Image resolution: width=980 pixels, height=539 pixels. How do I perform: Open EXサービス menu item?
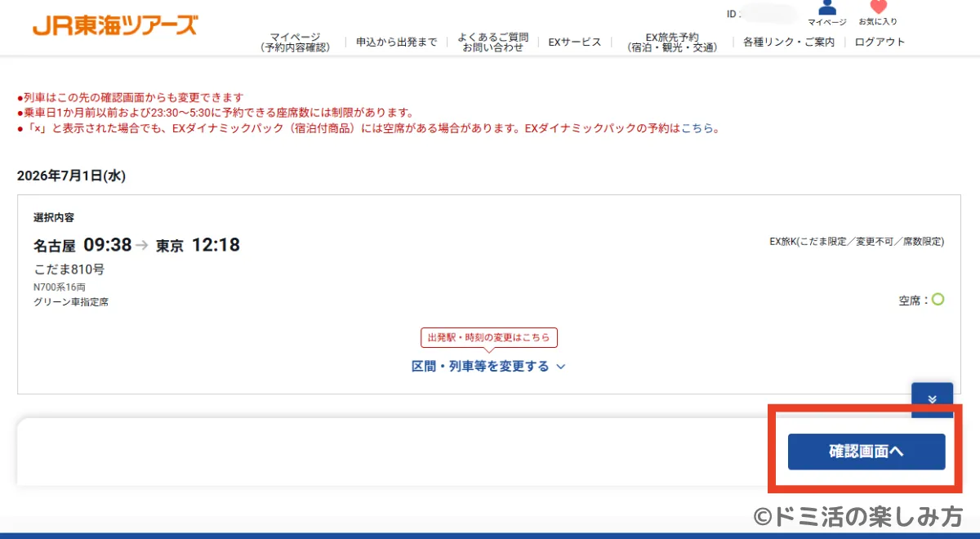click(x=574, y=42)
